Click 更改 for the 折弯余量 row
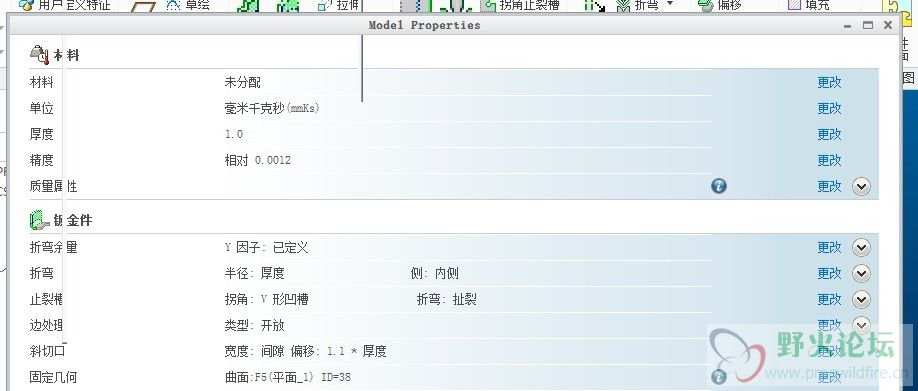The height and width of the screenshot is (391, 918). 829,248
